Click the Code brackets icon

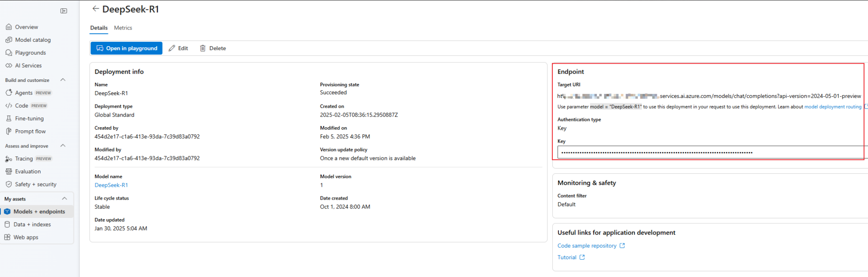(x=9, y=106)
